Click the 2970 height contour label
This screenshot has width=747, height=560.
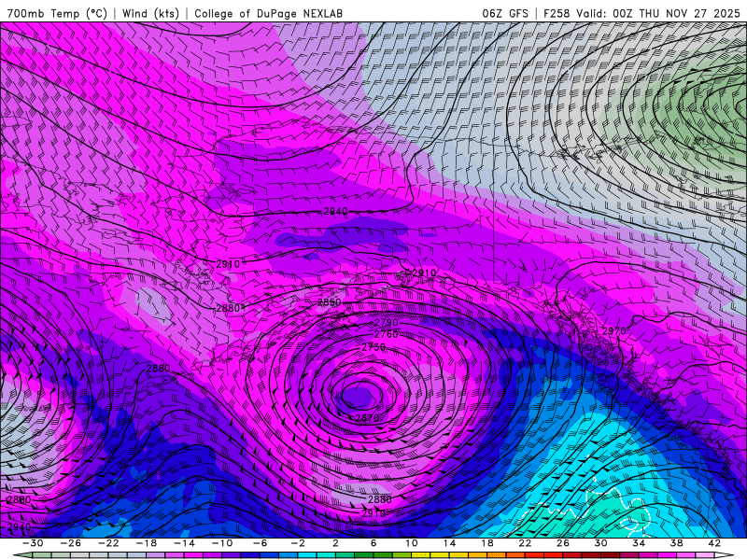tap(614, 331)
